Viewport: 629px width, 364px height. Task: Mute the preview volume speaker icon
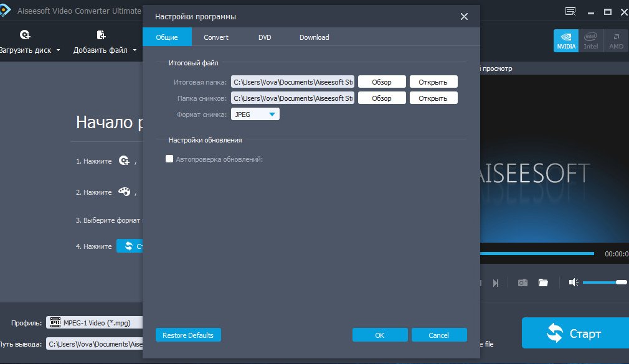coord(574,282)
